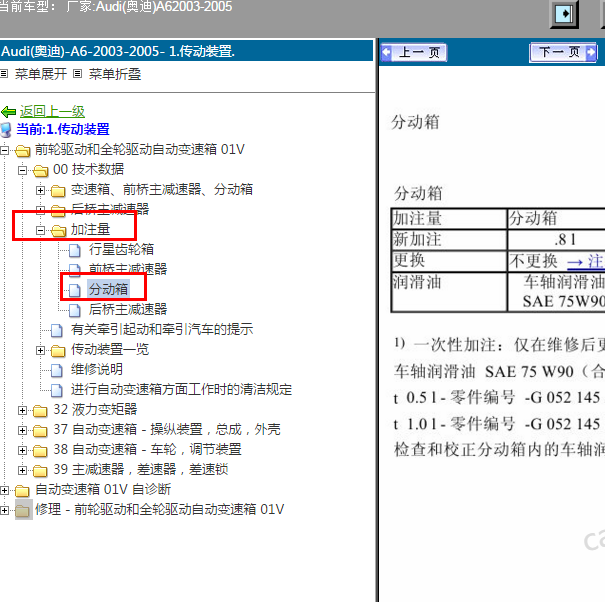Click the 传动装置一览 folder icon
605x602 pixels.
click(58, 350)
